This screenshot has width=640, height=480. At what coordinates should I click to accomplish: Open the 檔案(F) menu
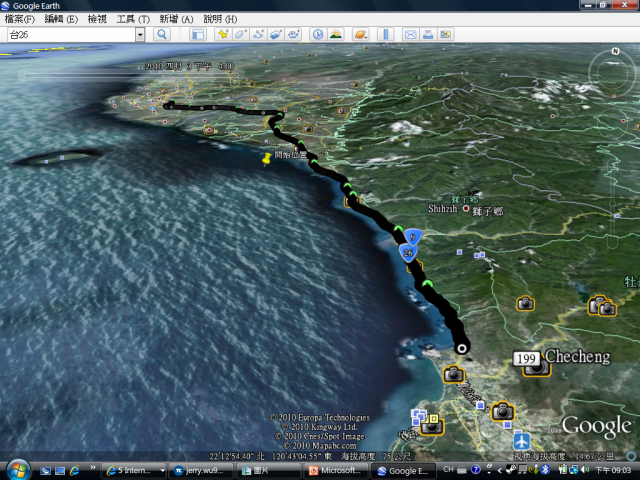20,19
